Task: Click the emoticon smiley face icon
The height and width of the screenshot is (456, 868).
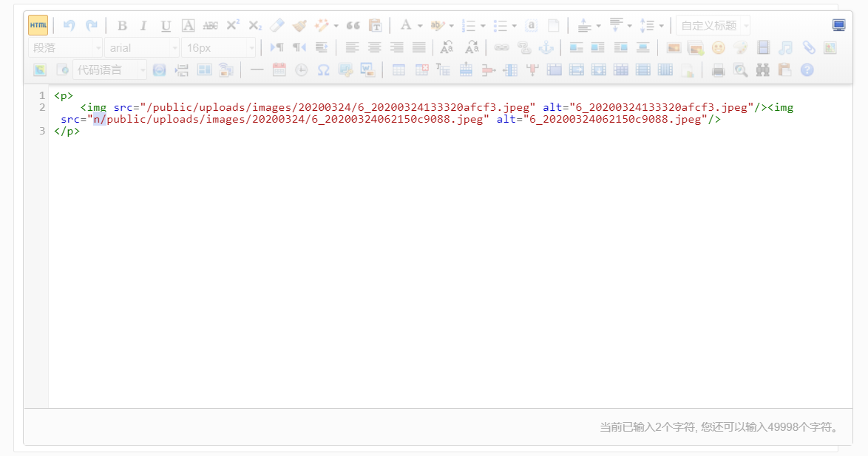Action: pos(718,47)
